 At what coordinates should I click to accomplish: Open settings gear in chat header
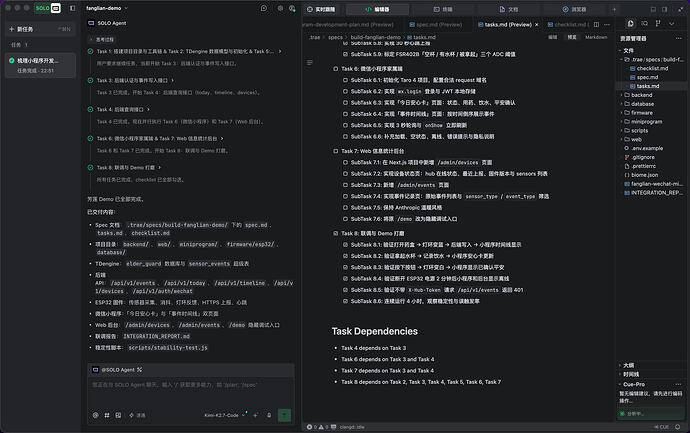280,8
